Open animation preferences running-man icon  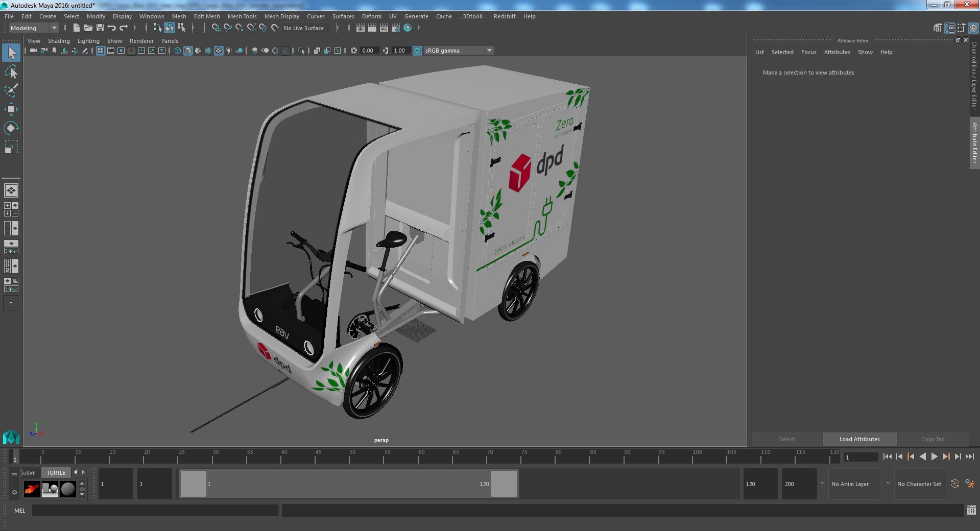coord(970,484)
